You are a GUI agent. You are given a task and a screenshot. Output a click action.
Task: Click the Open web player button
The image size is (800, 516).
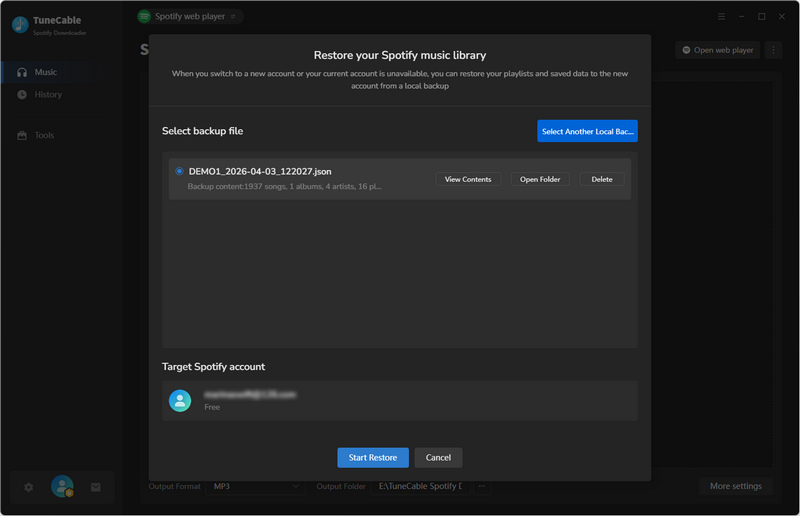point(718,50)
